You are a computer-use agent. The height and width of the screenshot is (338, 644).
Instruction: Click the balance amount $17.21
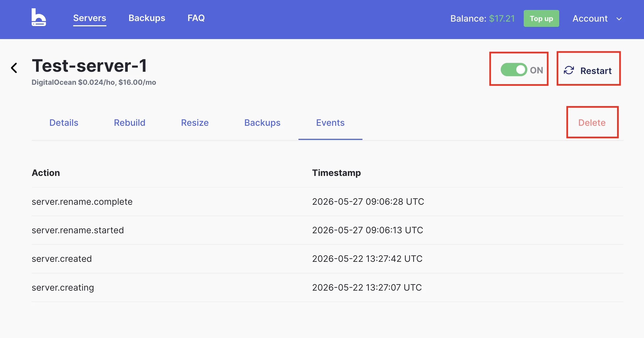pyautogui.click(x=502, y=19)
